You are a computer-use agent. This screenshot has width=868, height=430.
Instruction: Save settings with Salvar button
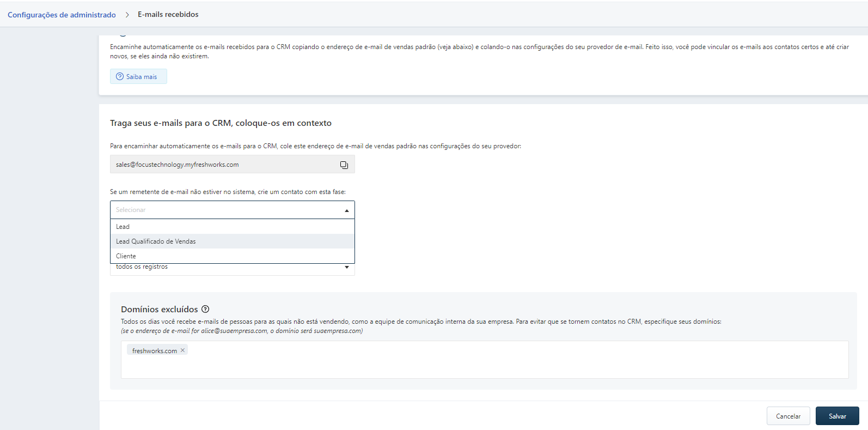point(837,416)
